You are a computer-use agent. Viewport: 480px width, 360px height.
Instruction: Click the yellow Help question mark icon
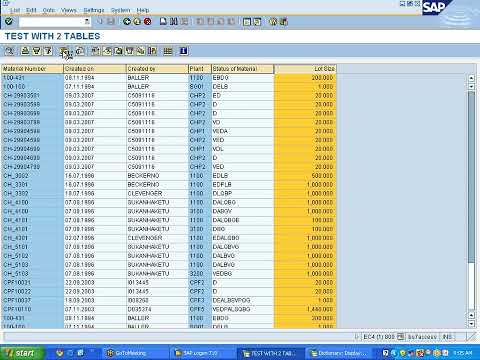coord(273,22)
